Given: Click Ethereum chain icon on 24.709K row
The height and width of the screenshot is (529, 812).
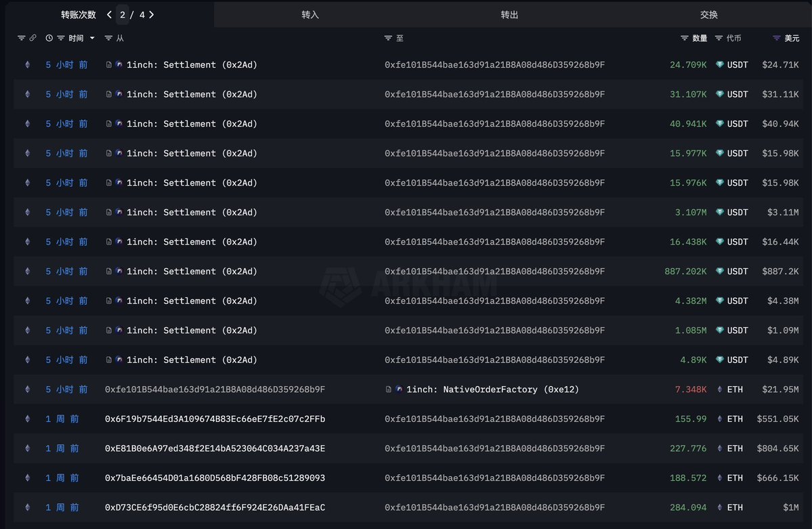Looking at the screenshot, I should pos(28,65).
